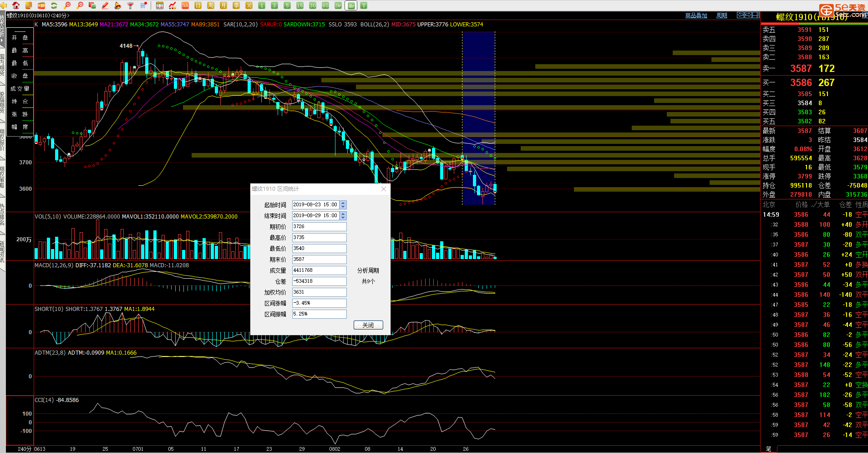Select the 5-minute period button
The image size is (868, 453).
point(287,5)
